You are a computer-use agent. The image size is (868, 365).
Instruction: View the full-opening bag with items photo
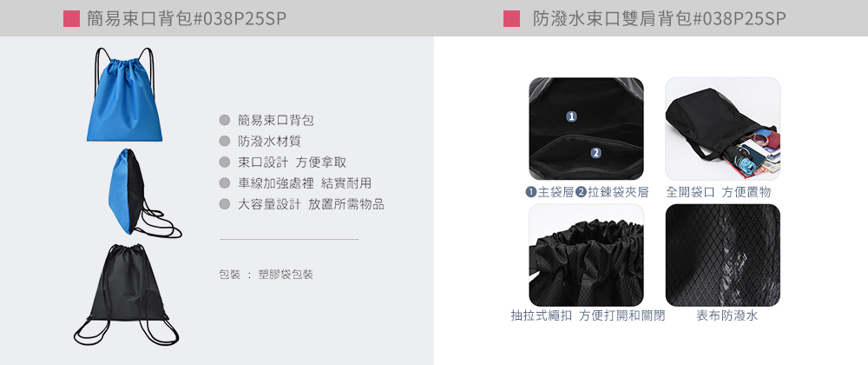pos(722,129)
